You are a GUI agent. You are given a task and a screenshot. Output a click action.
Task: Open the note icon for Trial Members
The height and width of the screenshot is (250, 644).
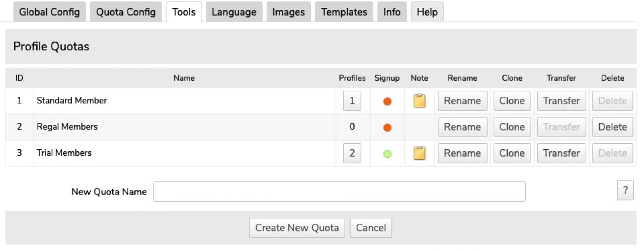pyautogui.click(x=419, y=153)
